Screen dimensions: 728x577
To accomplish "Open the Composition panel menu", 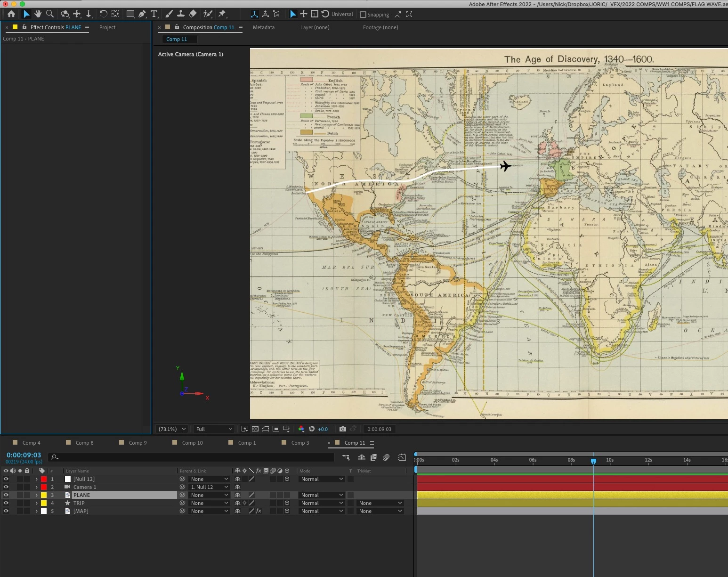I will tap(241, 27).
